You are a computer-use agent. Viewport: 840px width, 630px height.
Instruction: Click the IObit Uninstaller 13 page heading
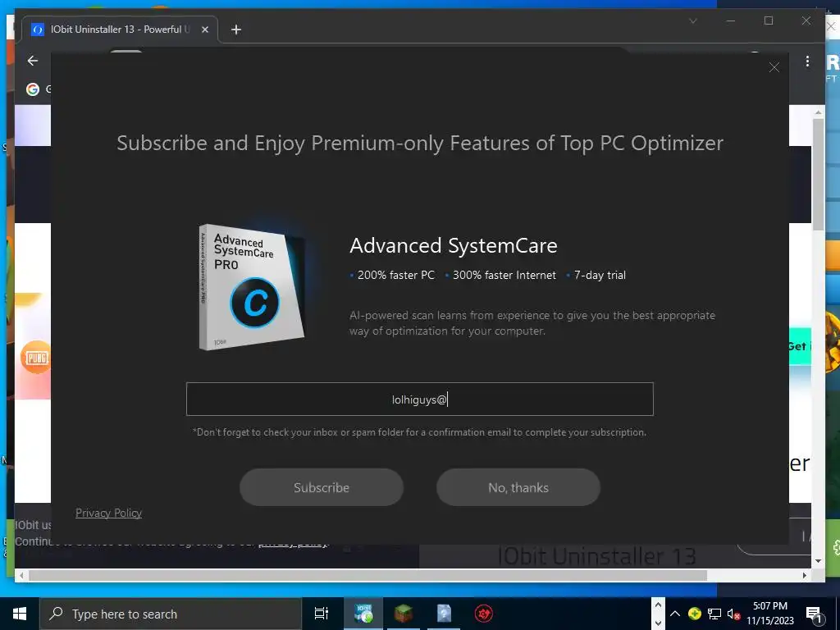pos(597,556)
